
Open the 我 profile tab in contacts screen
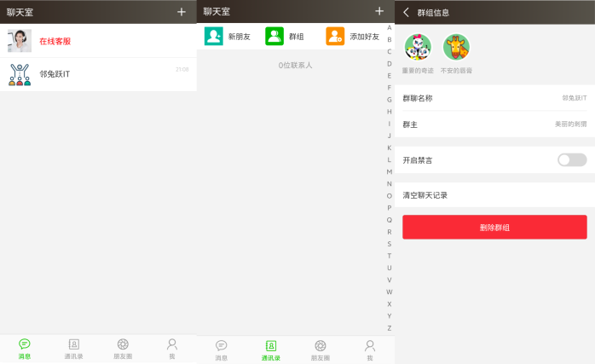point(370,349)
